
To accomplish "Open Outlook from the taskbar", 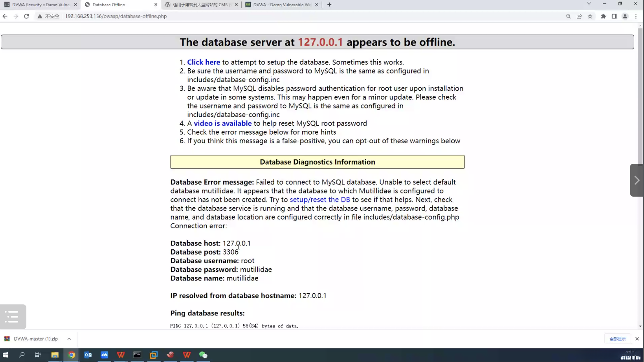I will pyautogui.click(x=88, y=355).
